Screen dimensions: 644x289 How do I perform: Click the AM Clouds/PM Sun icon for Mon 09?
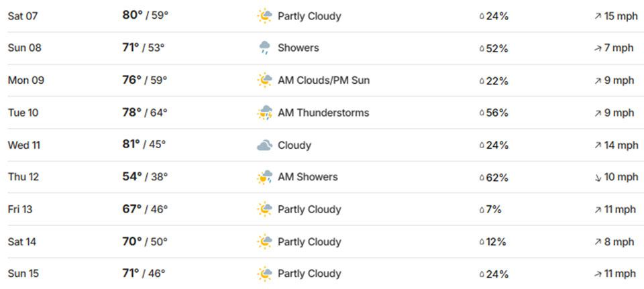(264, 80)
